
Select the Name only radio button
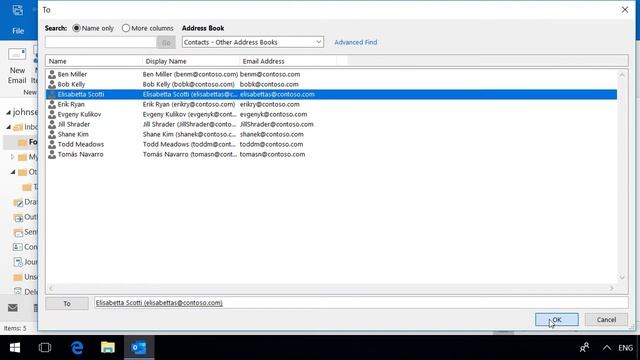tap(76, 28)
